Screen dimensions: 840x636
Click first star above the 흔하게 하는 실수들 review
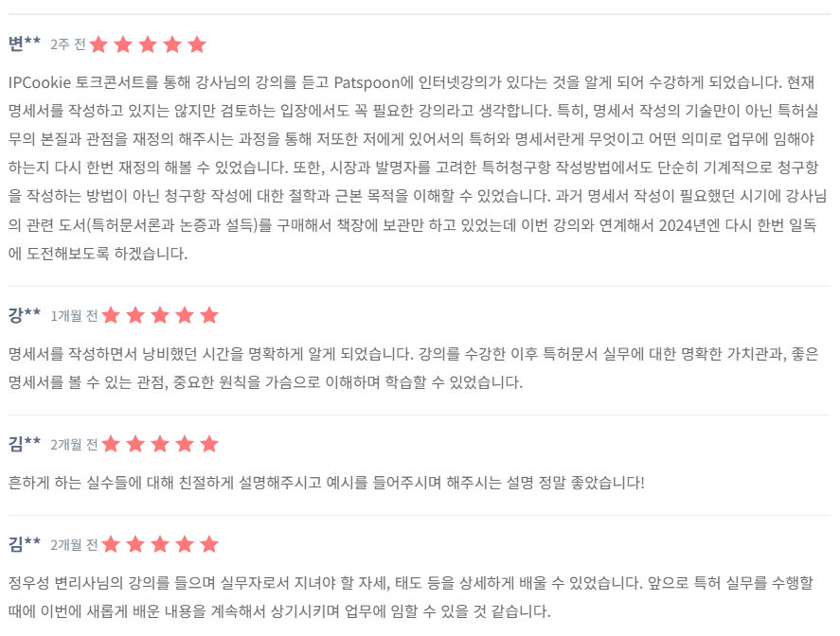(x=111, y=444)
